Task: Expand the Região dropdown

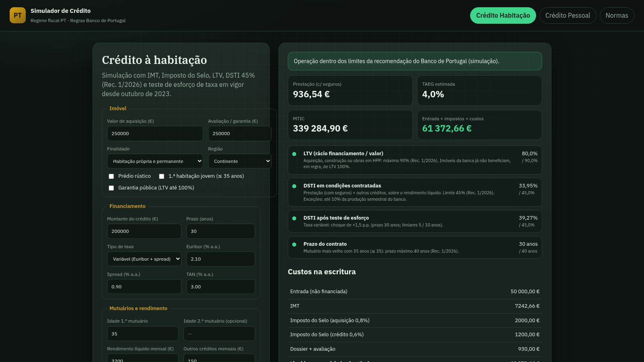Action: pos(240,161)
